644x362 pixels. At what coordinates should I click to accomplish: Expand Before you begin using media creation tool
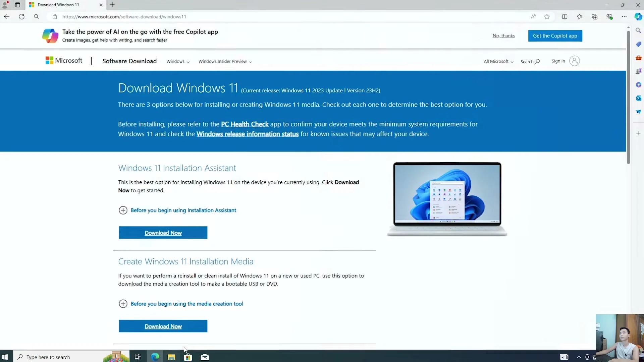181,304
